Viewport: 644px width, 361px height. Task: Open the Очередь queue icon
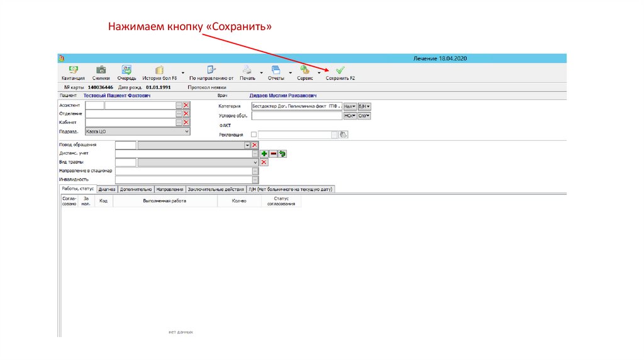click(x=126, y=70)
